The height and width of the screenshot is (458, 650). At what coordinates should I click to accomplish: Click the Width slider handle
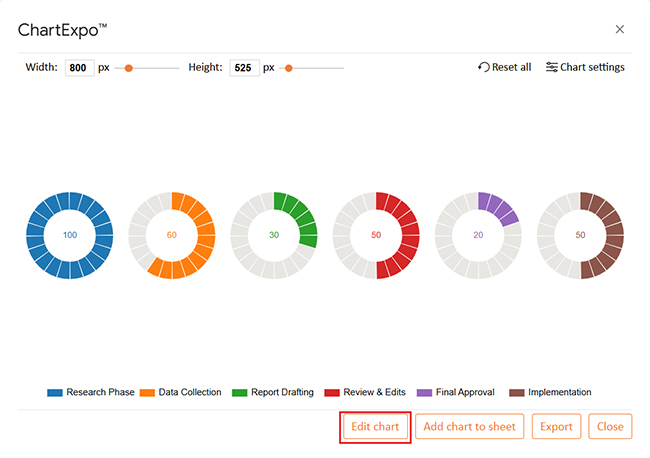[129, 68]
